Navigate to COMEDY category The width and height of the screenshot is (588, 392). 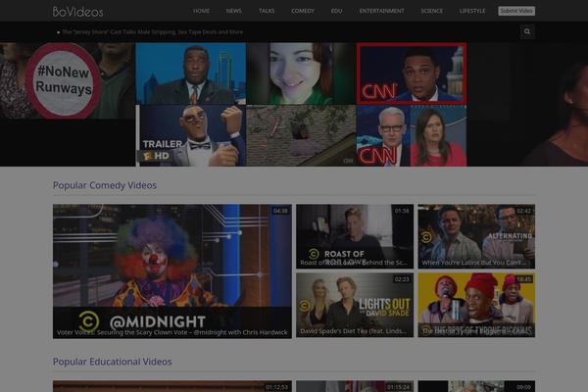(303, 11)
